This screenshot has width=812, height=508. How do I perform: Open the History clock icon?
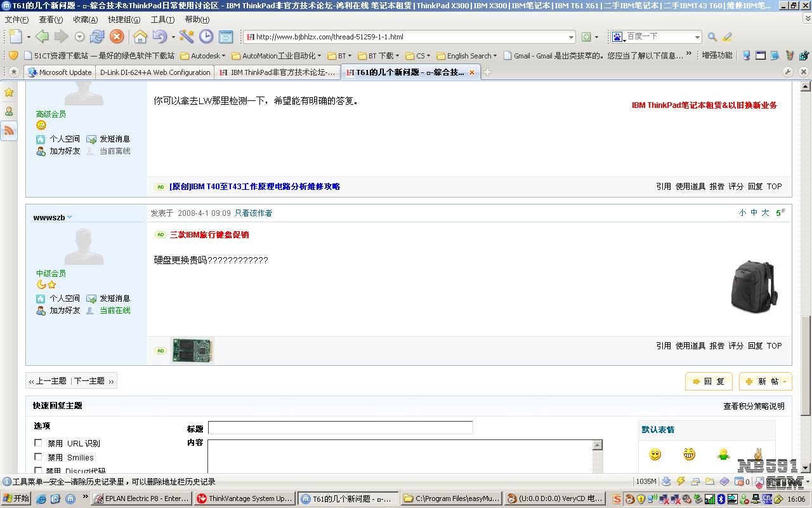pyautogui.click(x=206, y=37)
